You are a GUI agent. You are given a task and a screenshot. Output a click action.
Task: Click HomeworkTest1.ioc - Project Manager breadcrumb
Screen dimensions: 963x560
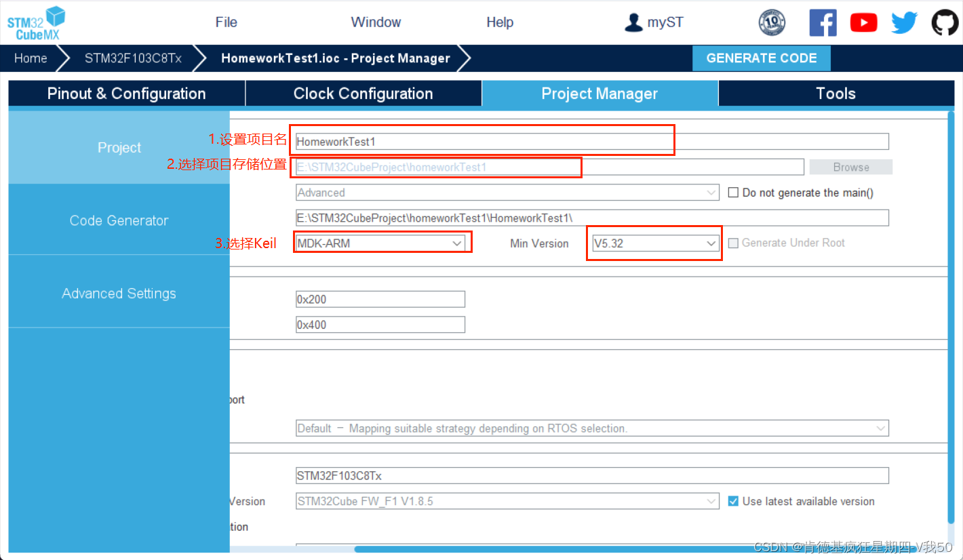(336, 58)
